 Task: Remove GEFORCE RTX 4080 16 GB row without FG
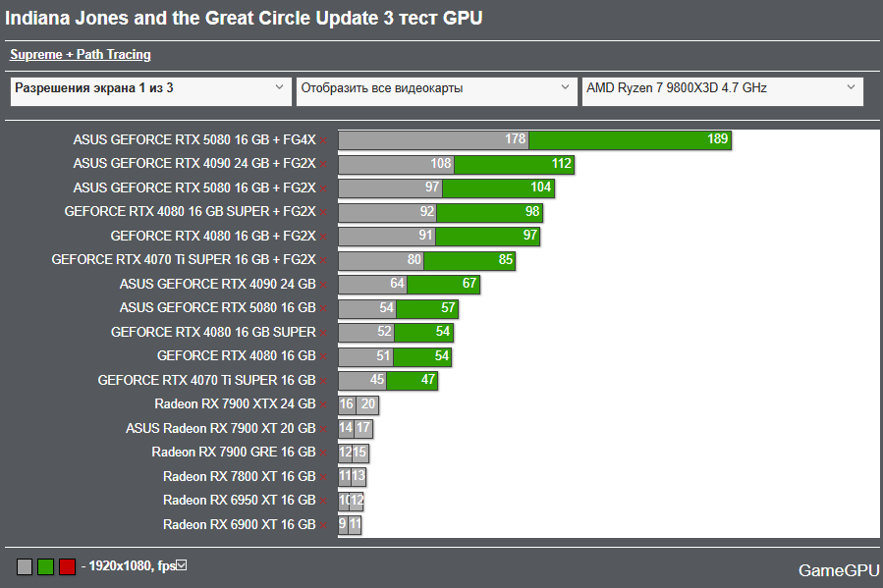[323, 356]
